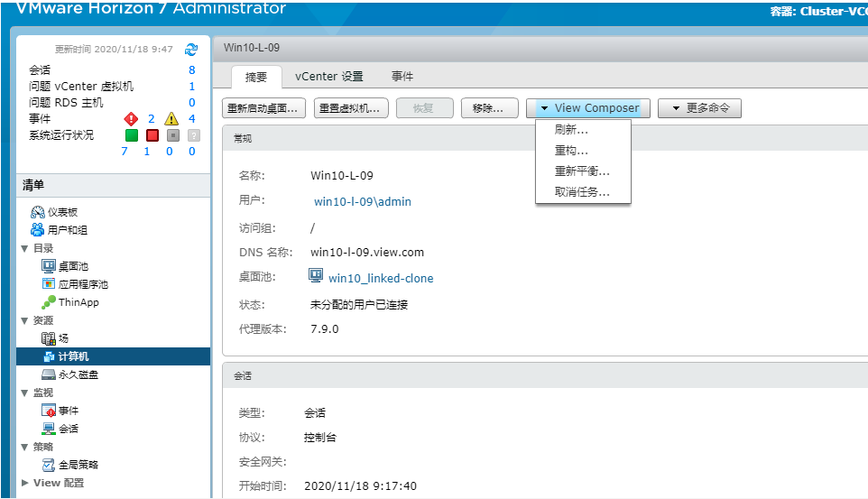
Task: Click the desktop pool icon beside win10_linked-clone
Action: [316, 275]
